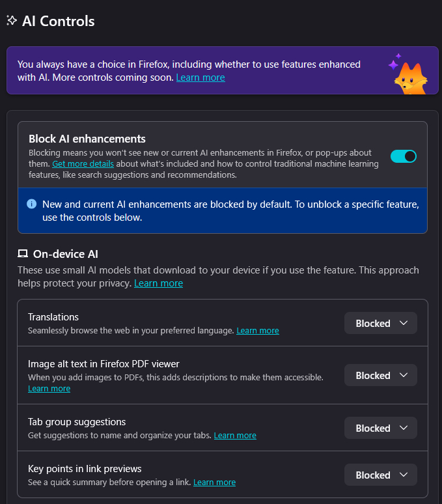Toggle the Block AI enhancements switch
This screenshot has width=442, height=504.
[x=403, y=156]
